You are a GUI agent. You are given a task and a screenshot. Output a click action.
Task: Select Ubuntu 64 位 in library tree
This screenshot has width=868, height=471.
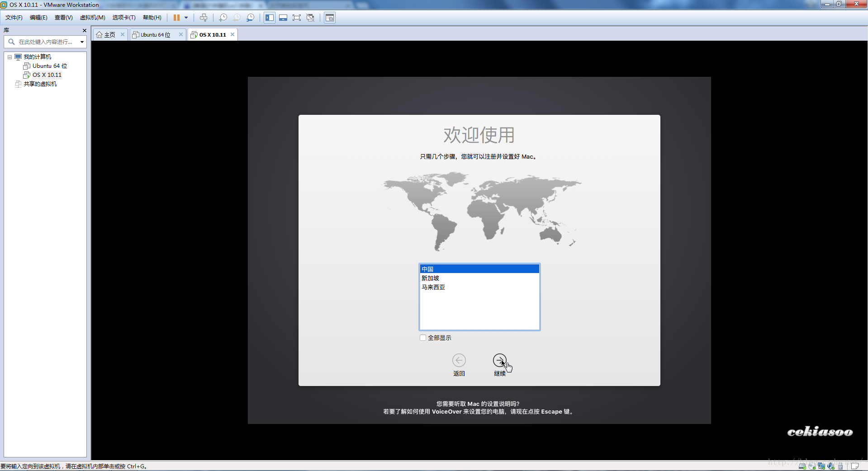[50, 66]
